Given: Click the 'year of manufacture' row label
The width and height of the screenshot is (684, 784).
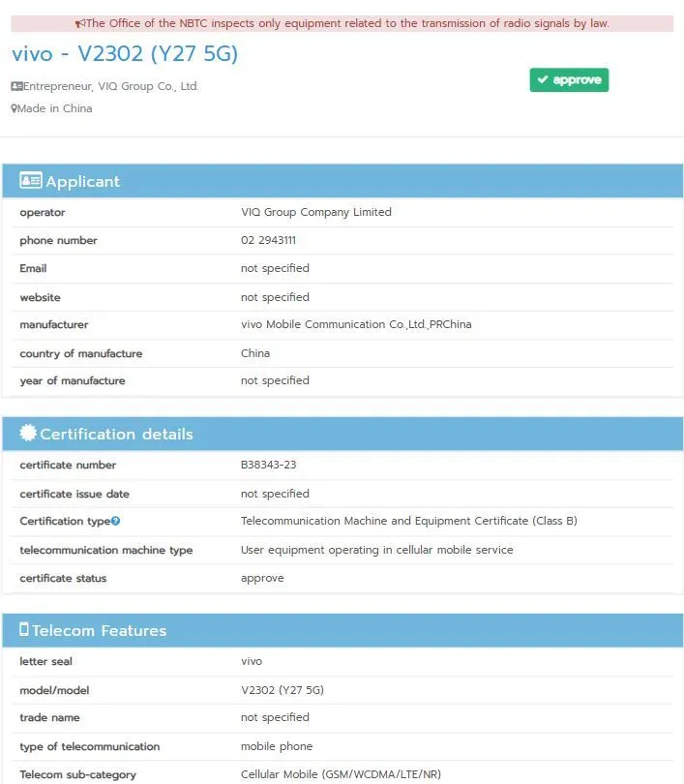Looking at the screenshot, I should pyautogui.click(x=73, y=381).
